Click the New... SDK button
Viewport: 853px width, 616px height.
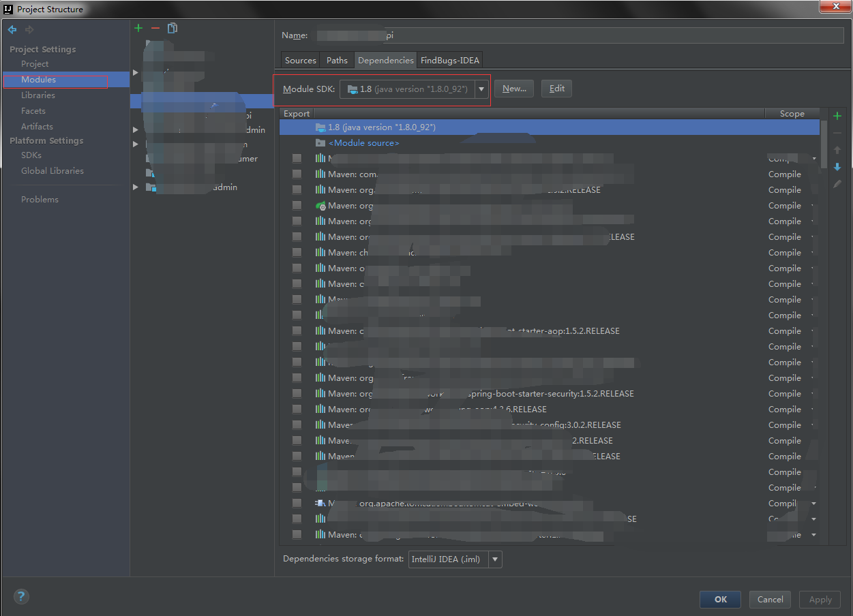(x=515, y=89)
